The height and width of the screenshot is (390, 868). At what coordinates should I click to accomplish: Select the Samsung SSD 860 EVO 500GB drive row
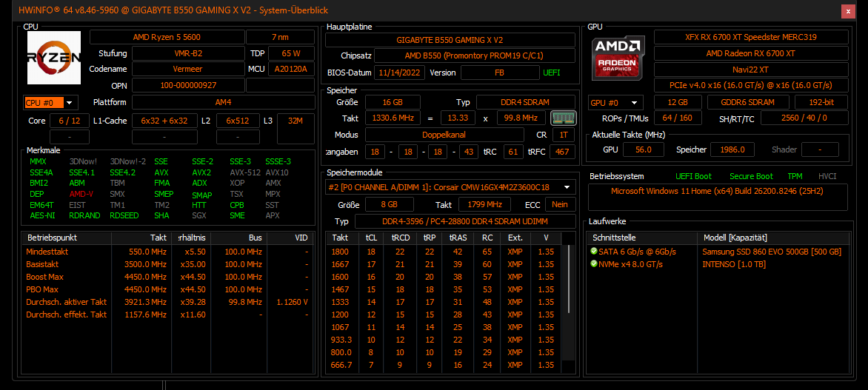(x=718, y=251)
